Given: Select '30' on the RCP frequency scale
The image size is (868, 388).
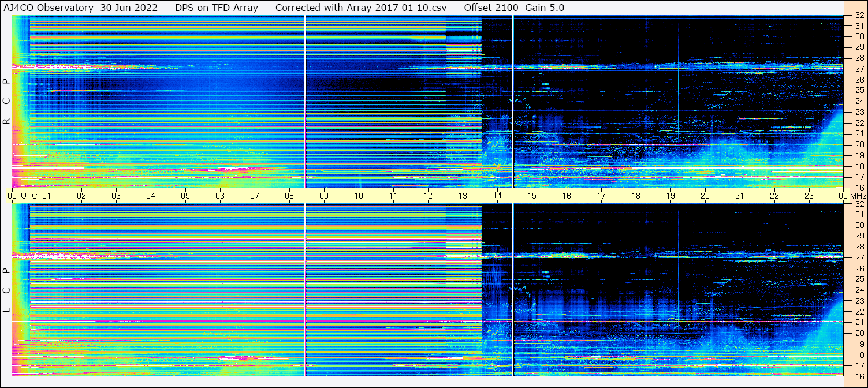Looking at the screenshot, I should pos(859,36).
